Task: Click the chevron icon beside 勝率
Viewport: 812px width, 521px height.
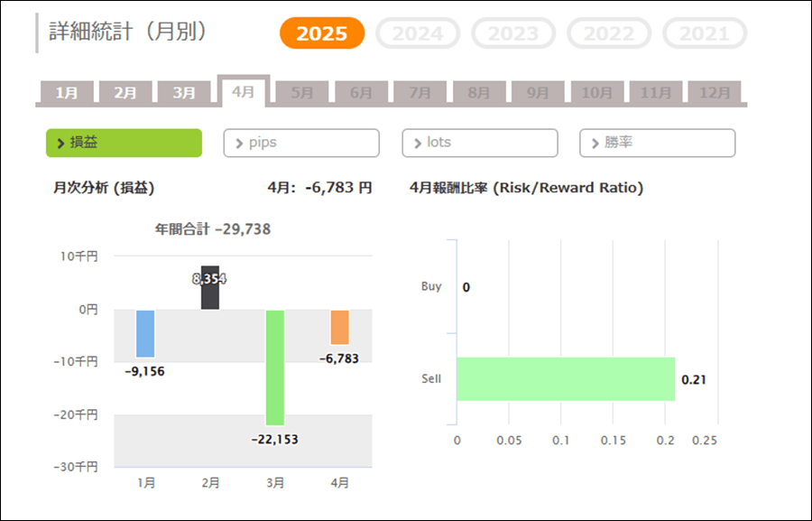Action: (x=595, y=144)
